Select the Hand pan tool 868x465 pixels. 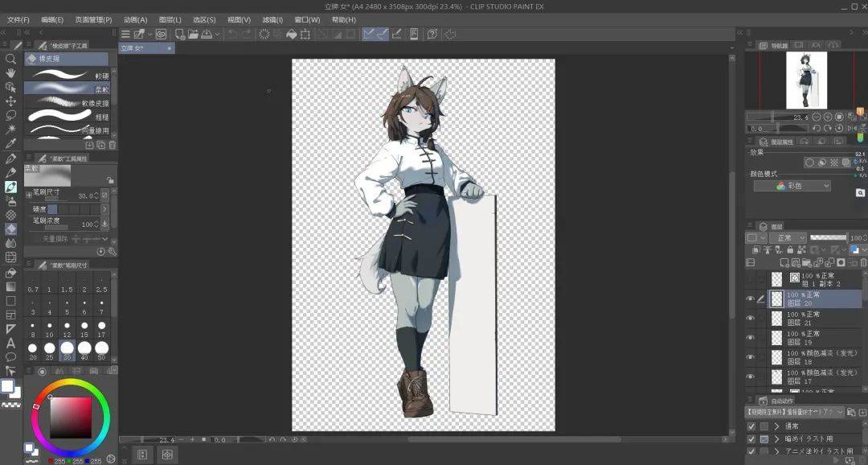pos(10,72)
